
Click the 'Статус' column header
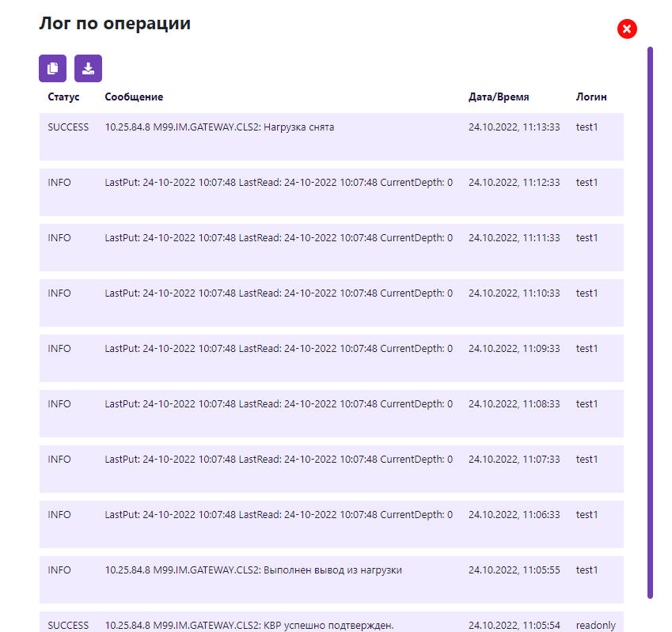(x=63, y=97)
